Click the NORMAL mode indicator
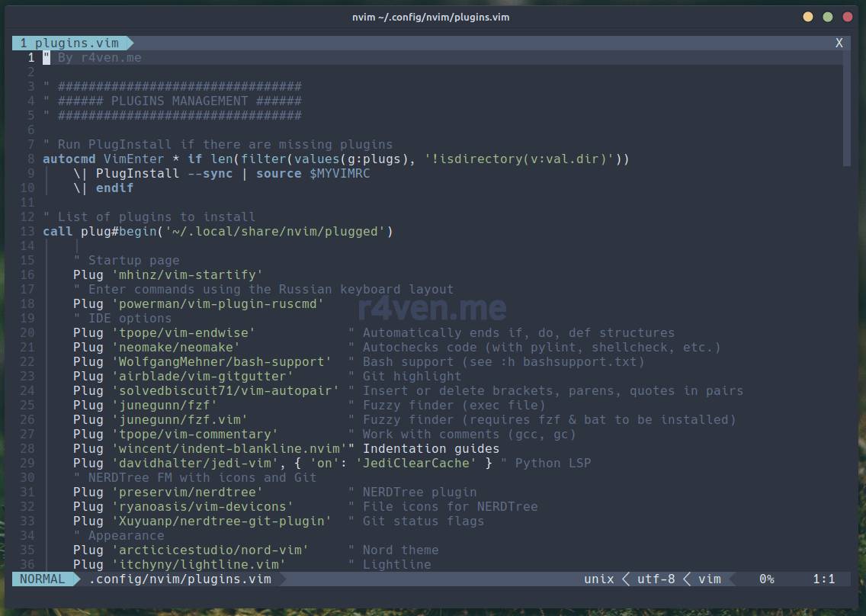Image resolution: width=866 pixels, height=616 pixels. 43,579
